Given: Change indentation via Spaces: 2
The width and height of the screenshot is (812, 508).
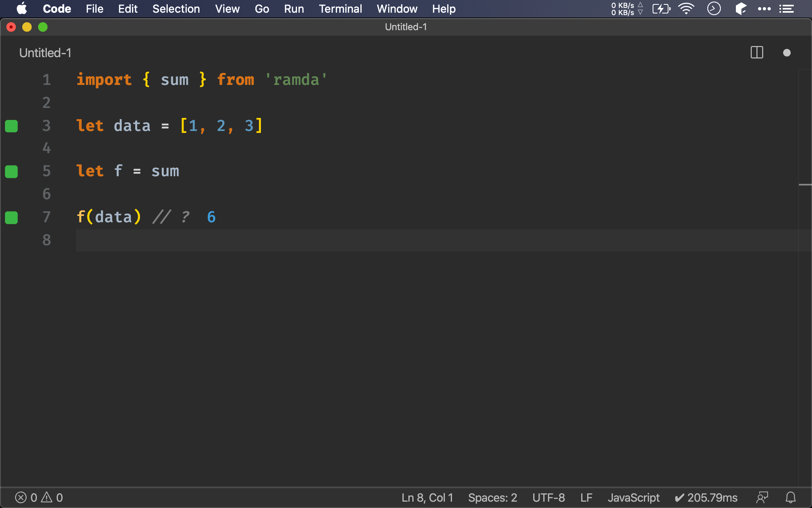Looking at the screenshot, I should (492, 497).
